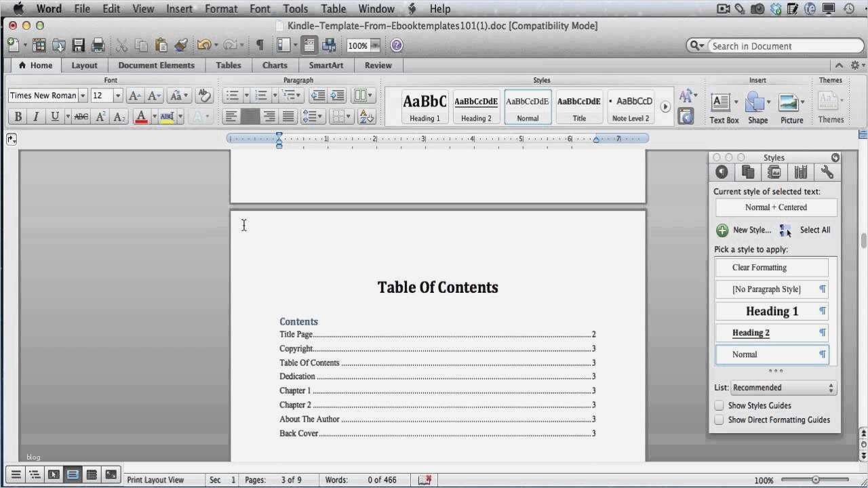This screenshot has width=868, height=488.
Task: Click the Save floppy disk icon
Action: coord(79,45)
